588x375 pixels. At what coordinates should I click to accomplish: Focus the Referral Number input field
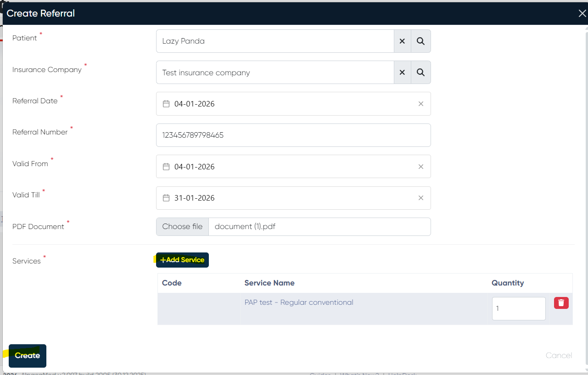point(293,135)
